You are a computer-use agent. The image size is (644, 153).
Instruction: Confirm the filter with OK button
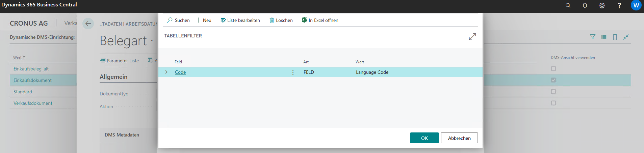424,138
